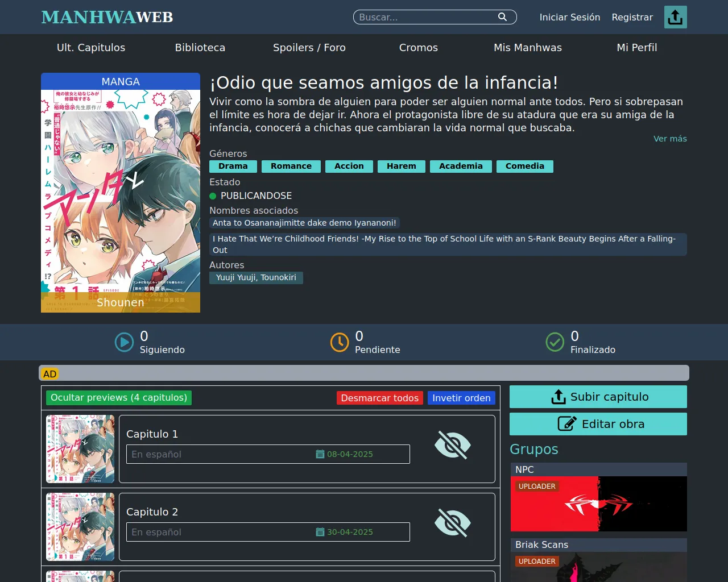
Task: Select the Comedia genre tag
Action: pos(525,167)
